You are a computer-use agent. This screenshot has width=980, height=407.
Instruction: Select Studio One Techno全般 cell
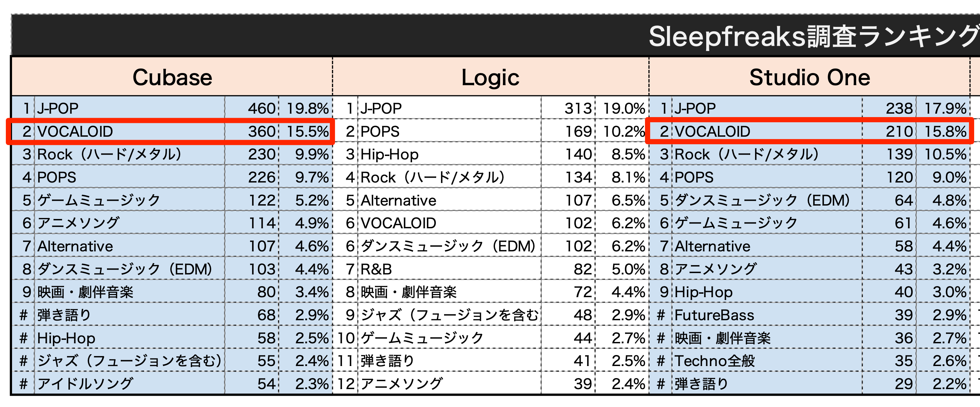point(767,361)
